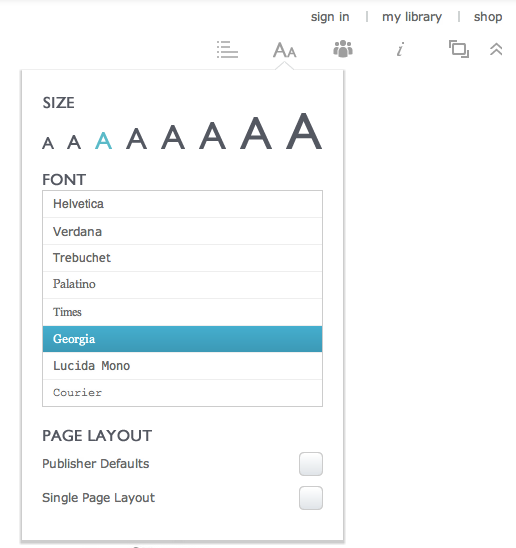
Task: Select the second smallest font size A
Action: (x=74, y=142)
